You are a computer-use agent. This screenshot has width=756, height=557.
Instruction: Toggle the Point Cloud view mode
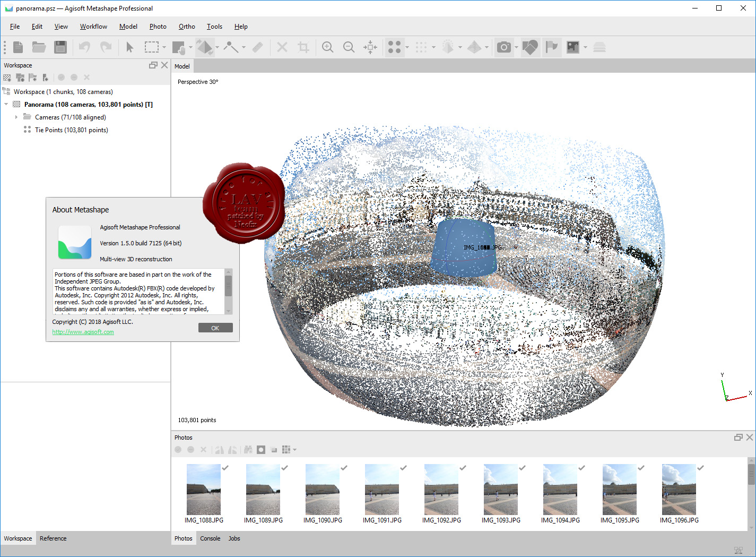[x=394, y=47]
